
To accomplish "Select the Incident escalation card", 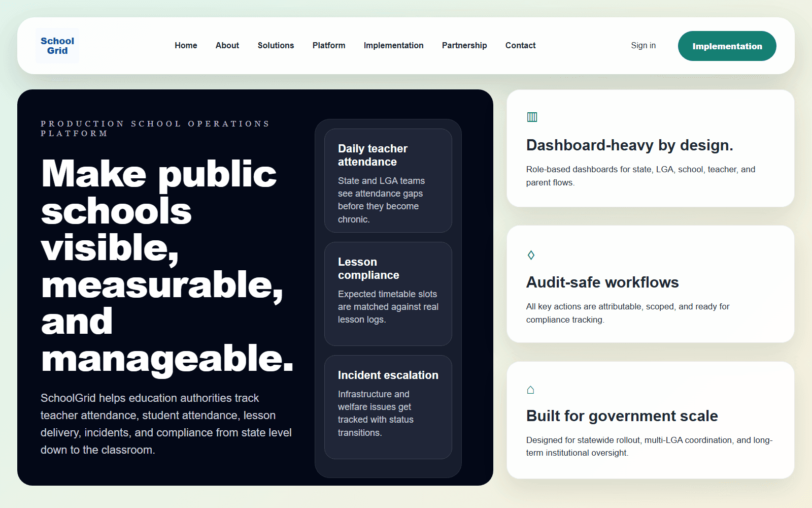I will click(x=388, y=407).
